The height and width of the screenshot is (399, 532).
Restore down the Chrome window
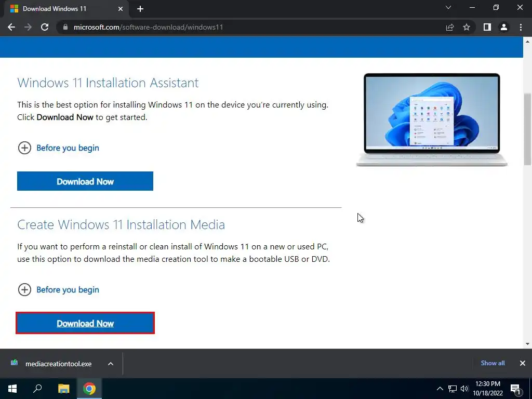click(x=496, y=7)
